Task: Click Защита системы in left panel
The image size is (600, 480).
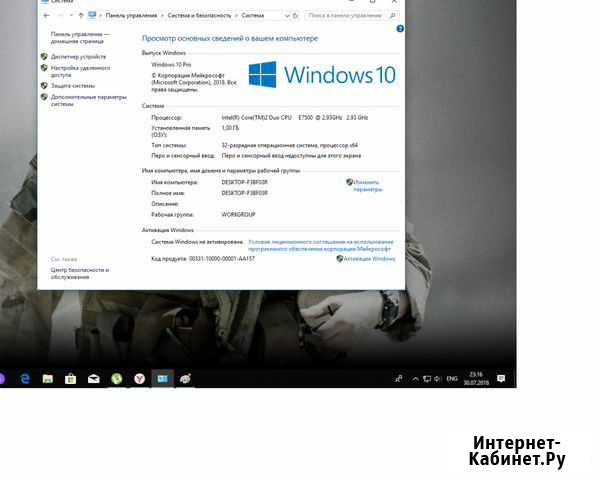Action: 72,85
